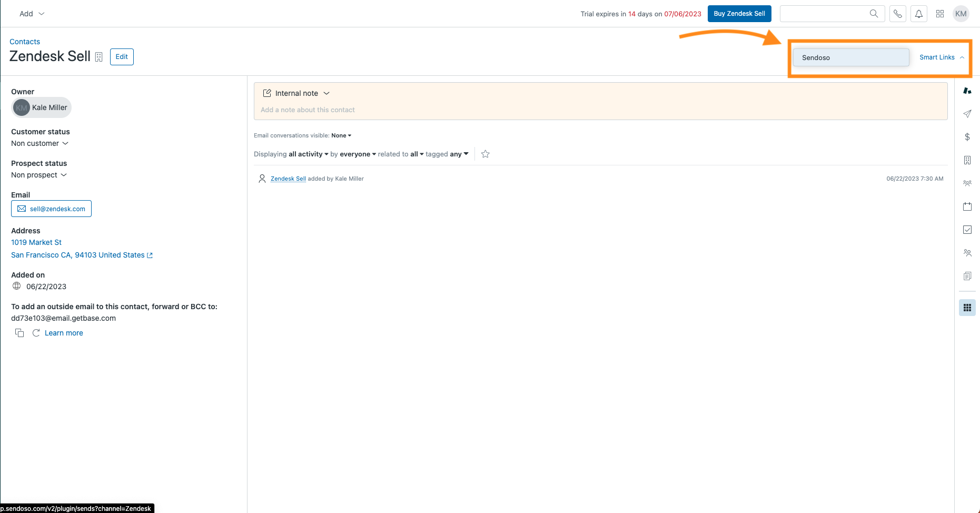This screenshot has height=513, width=980.
Task: Click the apps grid icon in sidebar
Action: pos(967,308)
